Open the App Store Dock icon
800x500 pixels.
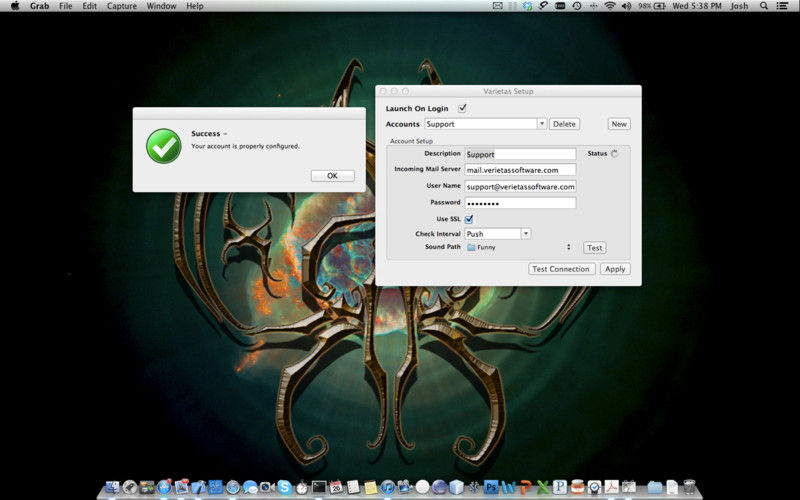tap(164, 487)
